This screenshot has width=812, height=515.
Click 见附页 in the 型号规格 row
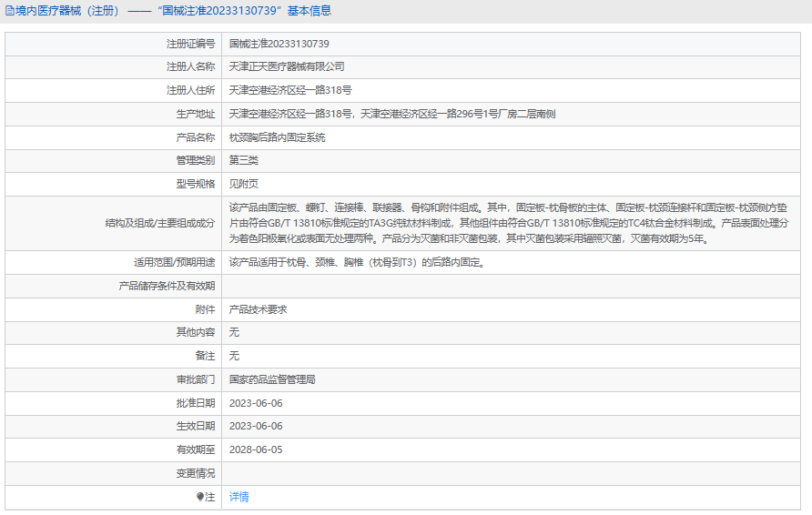pyautogui.click(x=243, y=184)
